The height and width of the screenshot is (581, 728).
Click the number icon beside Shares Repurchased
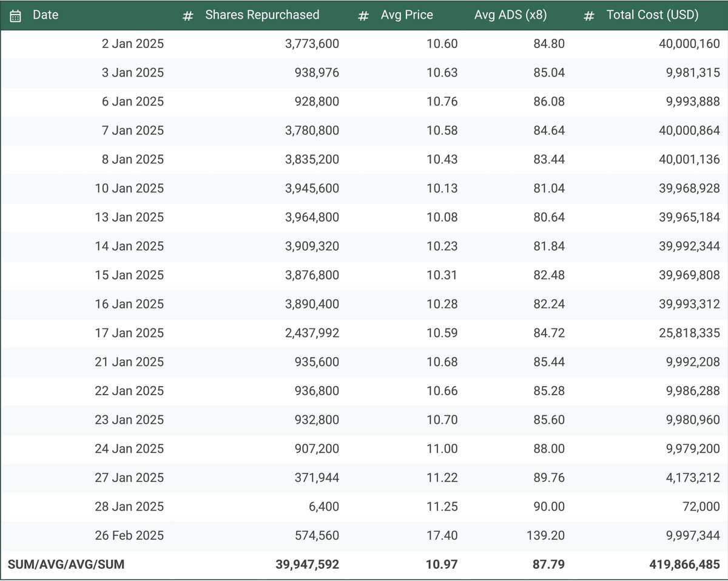pyautogui.click(x=188, y=16)
